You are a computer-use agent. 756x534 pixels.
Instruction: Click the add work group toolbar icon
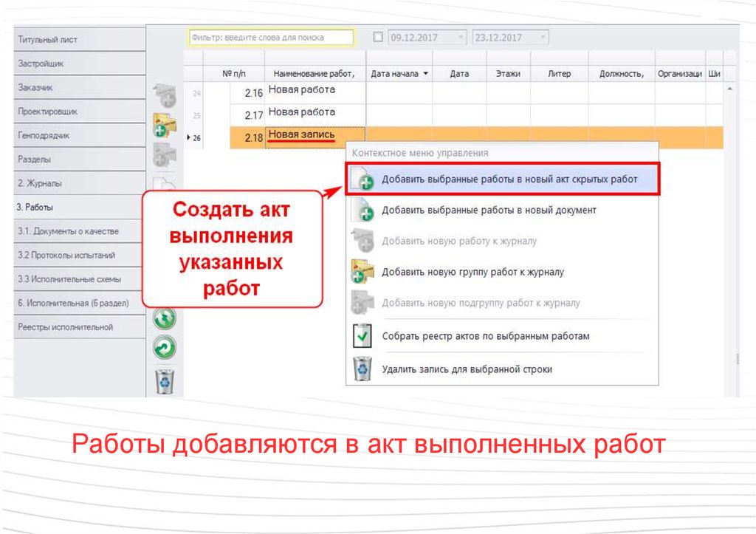click(x=164, y=124)
